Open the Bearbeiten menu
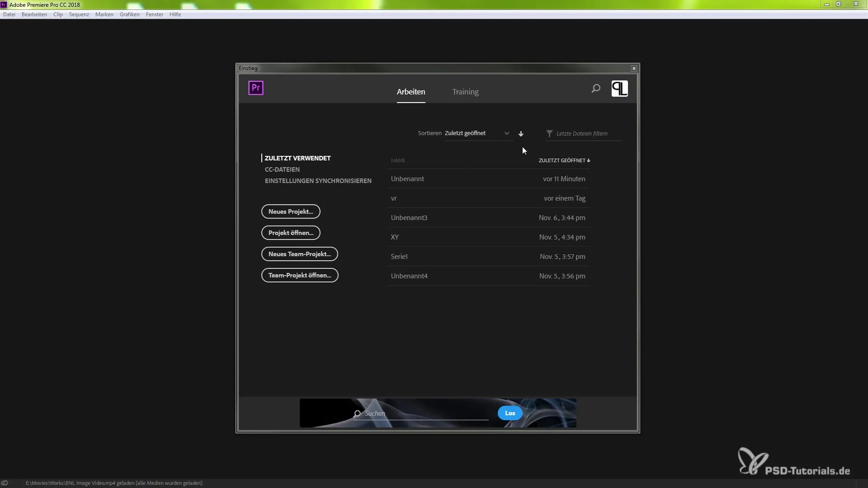 pos(34,14)
